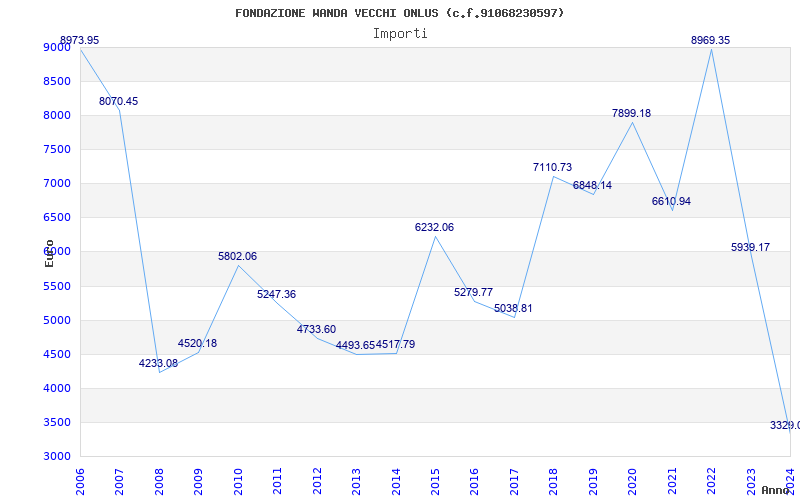The height and width of the screenshot is (500, 800).
Task: Click the 6848.14 data label
Action: point(592,185)
